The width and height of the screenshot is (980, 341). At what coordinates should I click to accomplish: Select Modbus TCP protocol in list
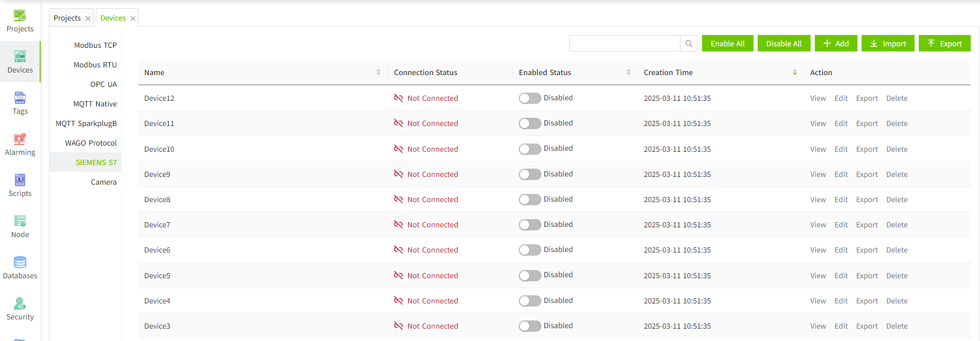click(95, 45)
